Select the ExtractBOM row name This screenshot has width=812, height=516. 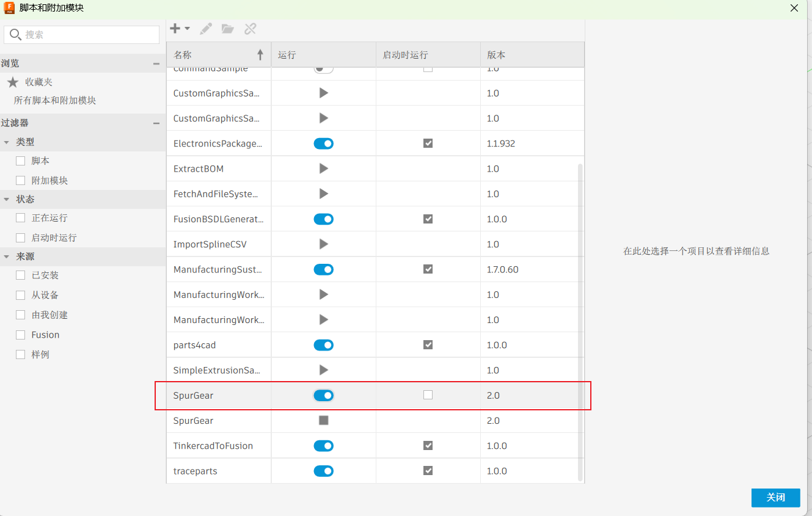[199, 169]
